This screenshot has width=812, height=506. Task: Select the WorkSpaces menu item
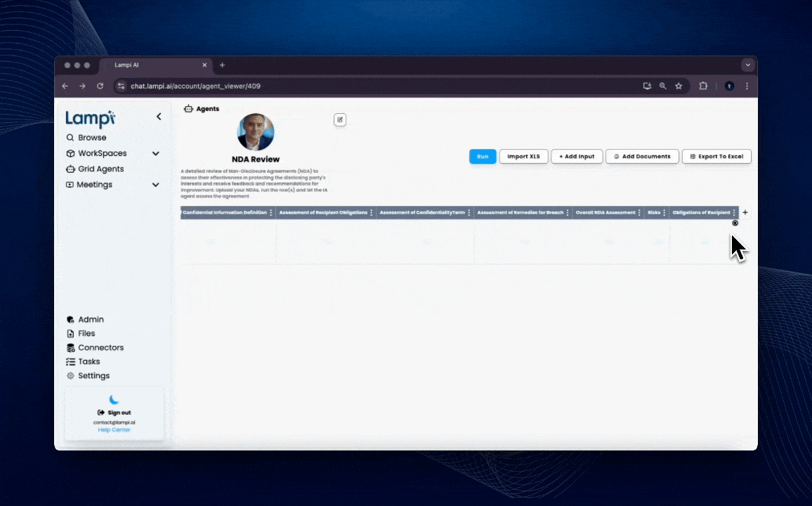(96, 153)
